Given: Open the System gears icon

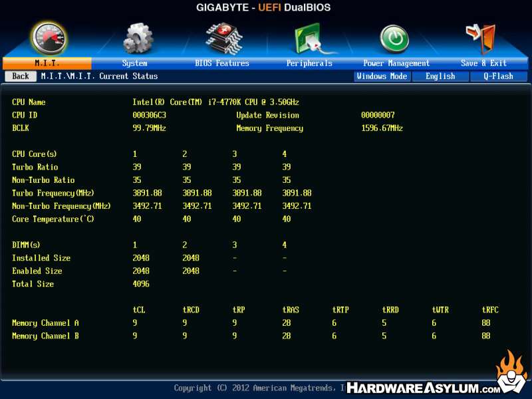Looking at the screenshot, I should point(138,39).
